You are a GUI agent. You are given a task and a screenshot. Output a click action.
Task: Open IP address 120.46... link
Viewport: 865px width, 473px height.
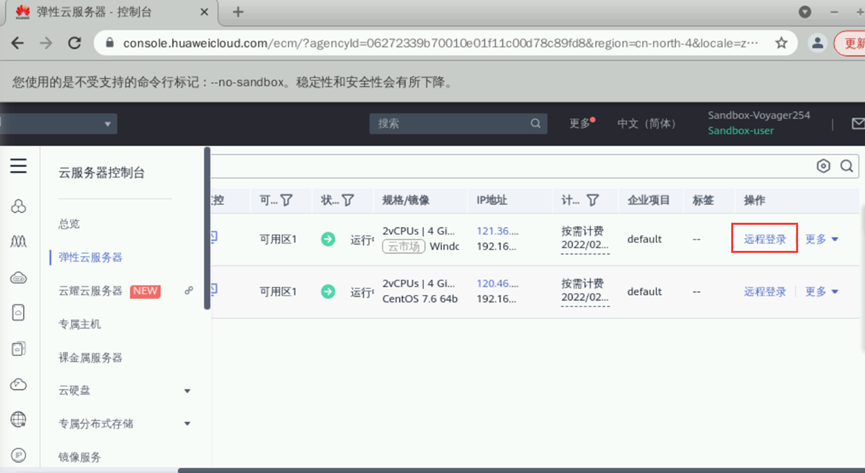coord(497,283)
